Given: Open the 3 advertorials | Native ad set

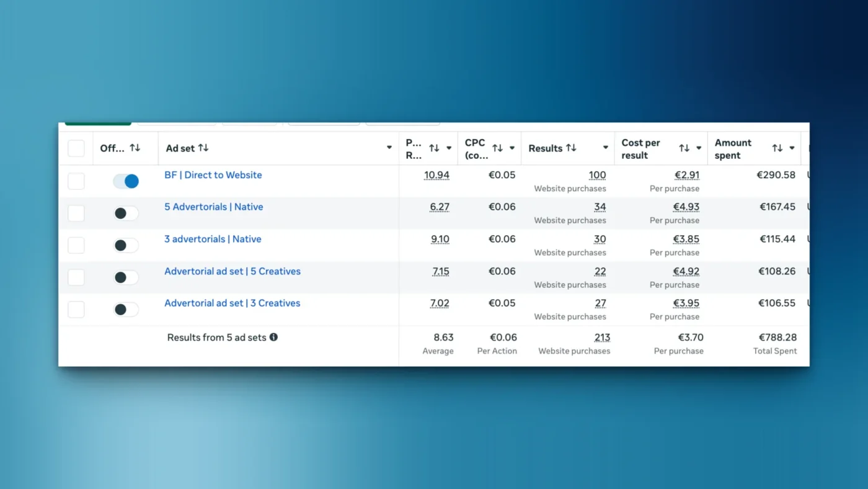Looking at the screenshot, I should (x=213, y=239).
